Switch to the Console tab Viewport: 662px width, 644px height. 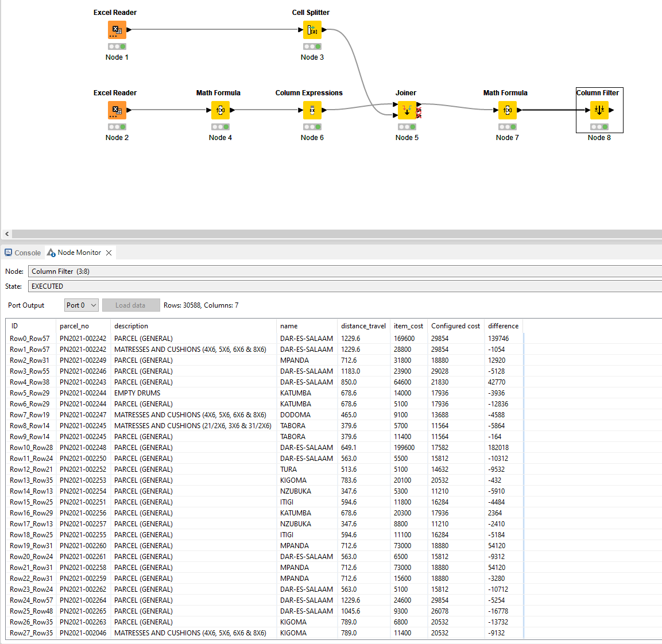pos(23,253)
